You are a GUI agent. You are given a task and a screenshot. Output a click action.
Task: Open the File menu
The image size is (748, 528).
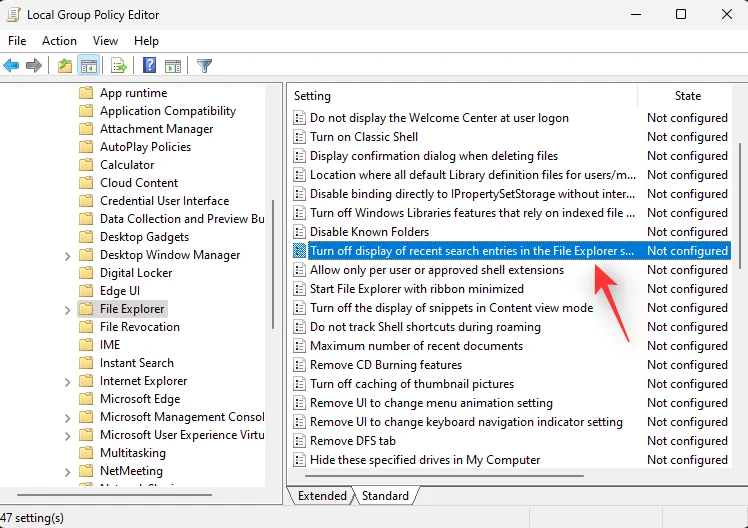pos(17,41)
